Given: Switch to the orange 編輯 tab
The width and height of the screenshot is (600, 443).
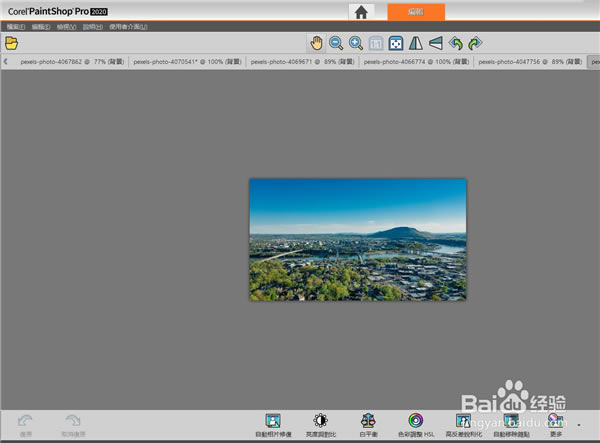Looking at the screenshot, I should click(x=416, y=11).
